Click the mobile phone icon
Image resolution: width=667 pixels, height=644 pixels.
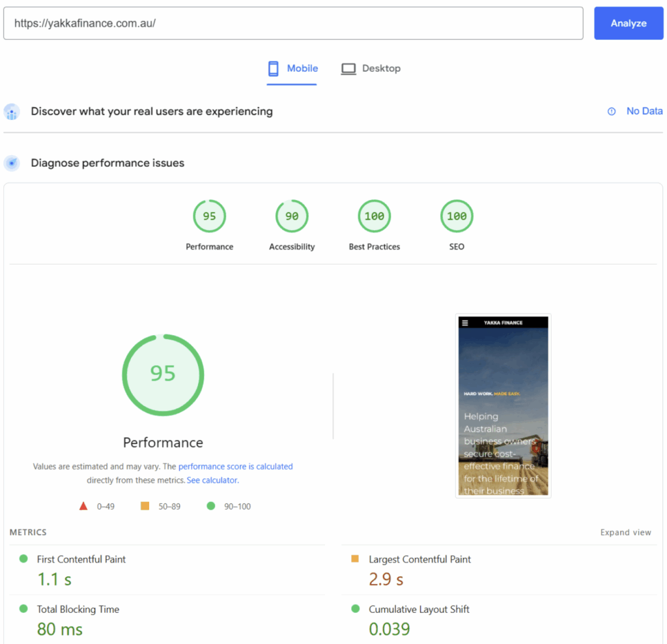[x=274, y=68]
